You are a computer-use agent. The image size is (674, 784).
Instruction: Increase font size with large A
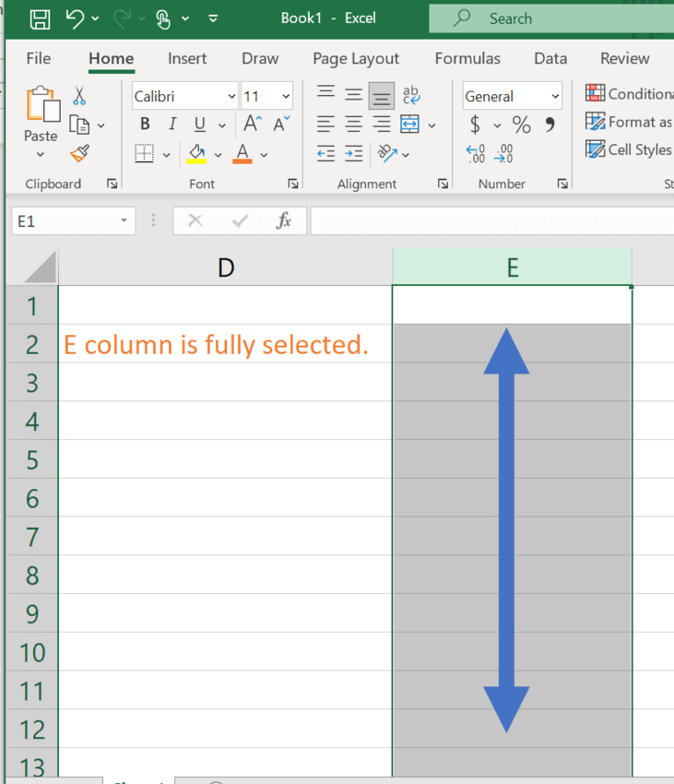(252, 123)
